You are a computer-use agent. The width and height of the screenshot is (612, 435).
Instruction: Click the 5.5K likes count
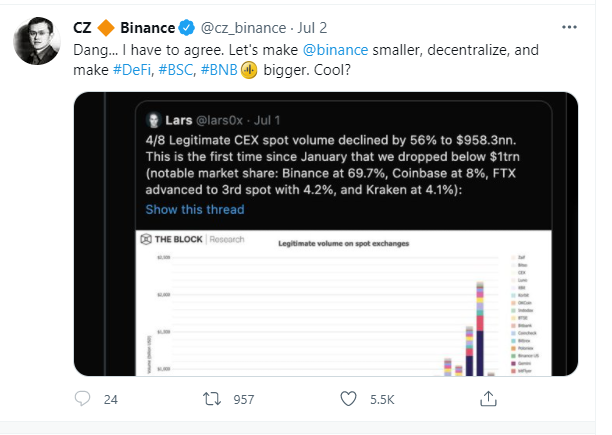[x=382, y=399]
